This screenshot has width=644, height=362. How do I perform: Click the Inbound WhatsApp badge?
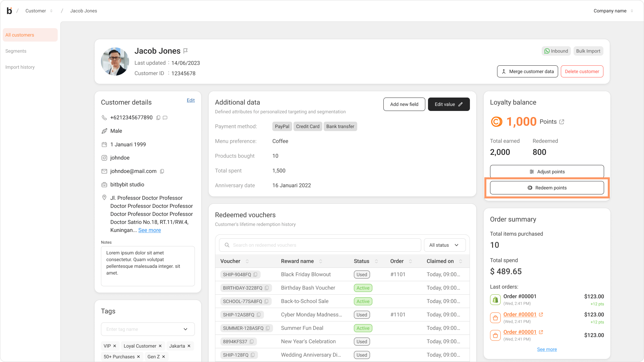556,51
